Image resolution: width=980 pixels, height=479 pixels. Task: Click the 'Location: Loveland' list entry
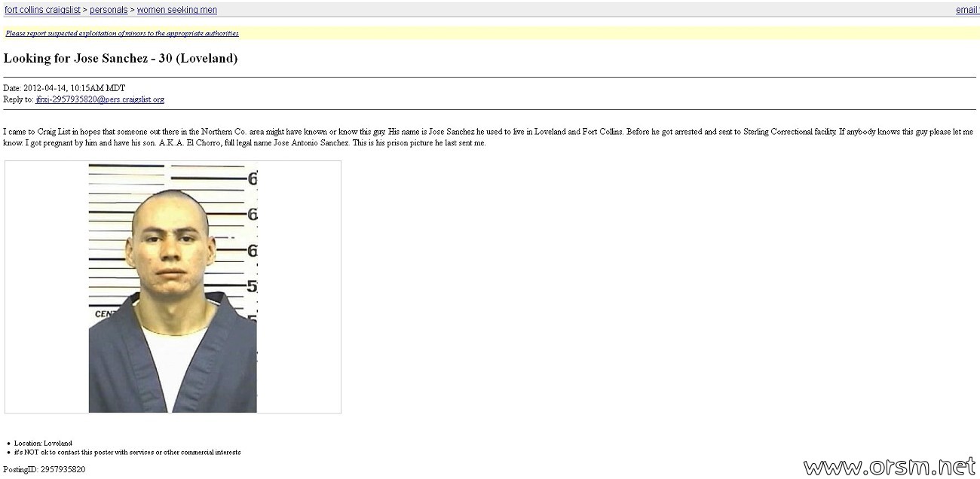(43, 443)
